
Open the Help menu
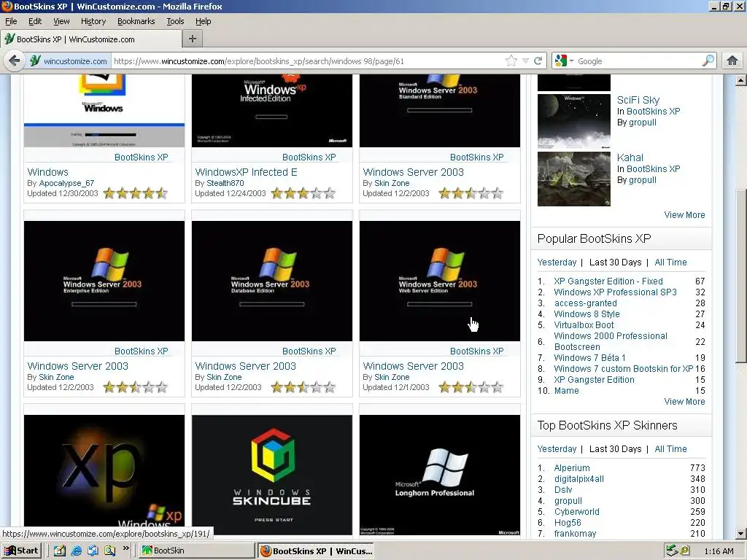pos(204,21)
